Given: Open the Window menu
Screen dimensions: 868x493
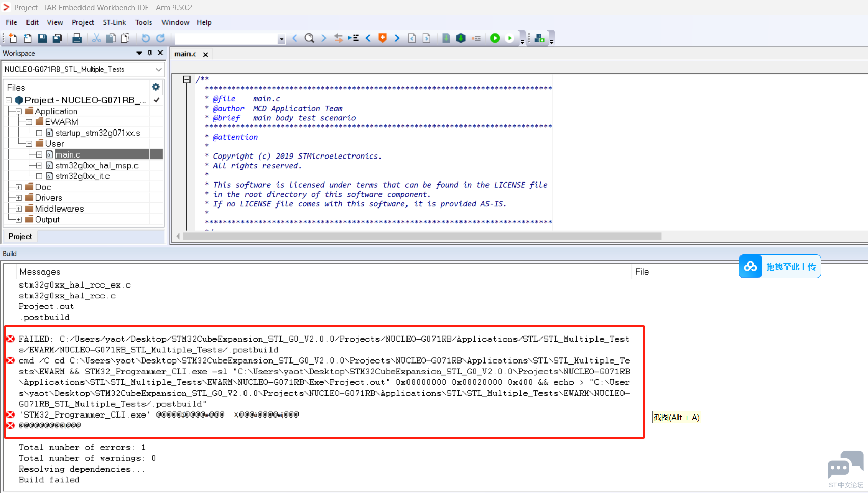Looking at the screenshot, I should [x=176, y=22].
